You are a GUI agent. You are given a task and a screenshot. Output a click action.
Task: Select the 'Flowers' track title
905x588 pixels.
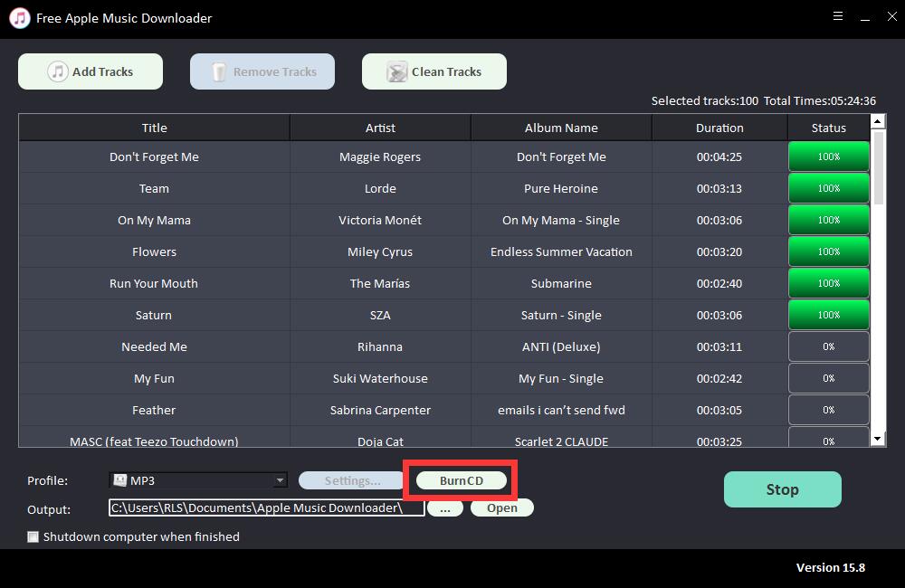click(x=154, y=252)
